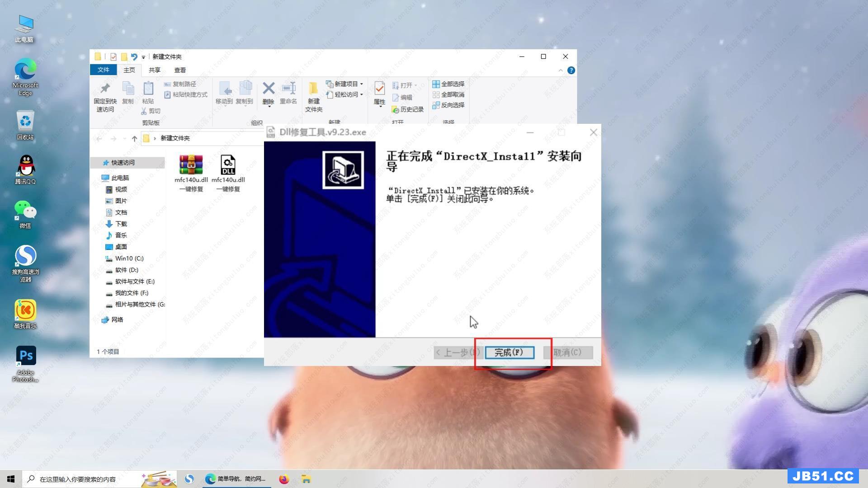Click Select All in ribbon

pyautogui.click(x=448, y=84)
